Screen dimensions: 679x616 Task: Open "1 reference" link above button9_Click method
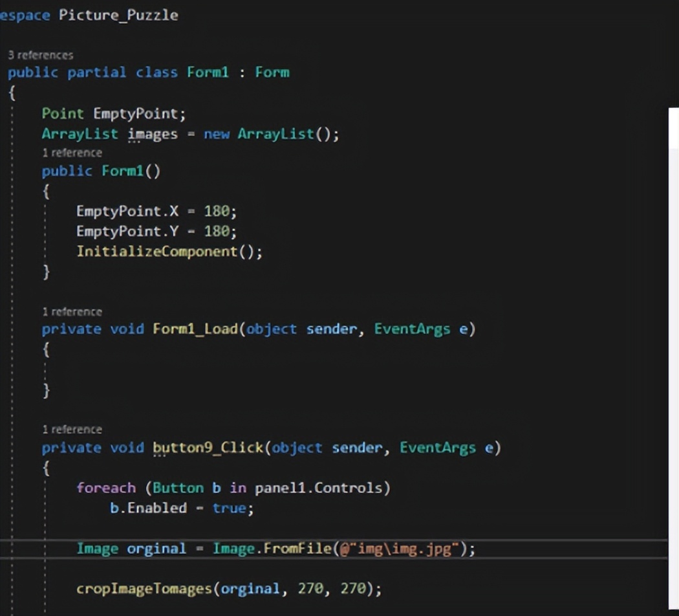pos(72,430)
